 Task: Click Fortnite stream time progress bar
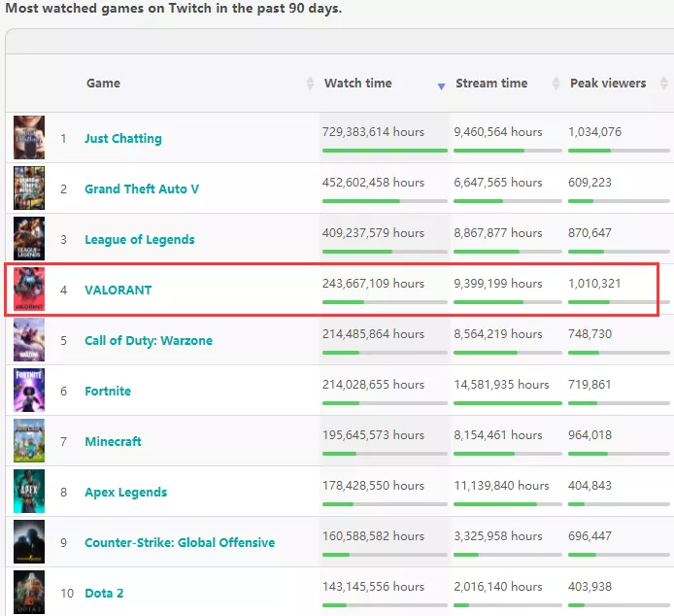pyautogui.click(x=508, y=403)
